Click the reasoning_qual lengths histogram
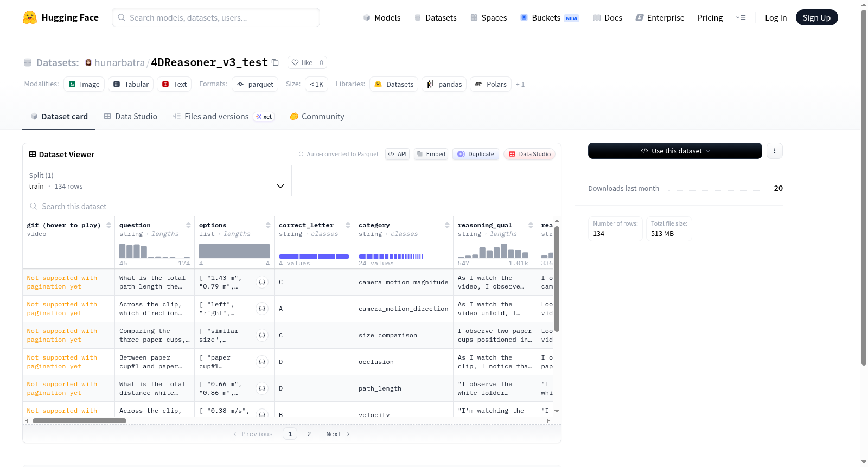 [493, 250]
